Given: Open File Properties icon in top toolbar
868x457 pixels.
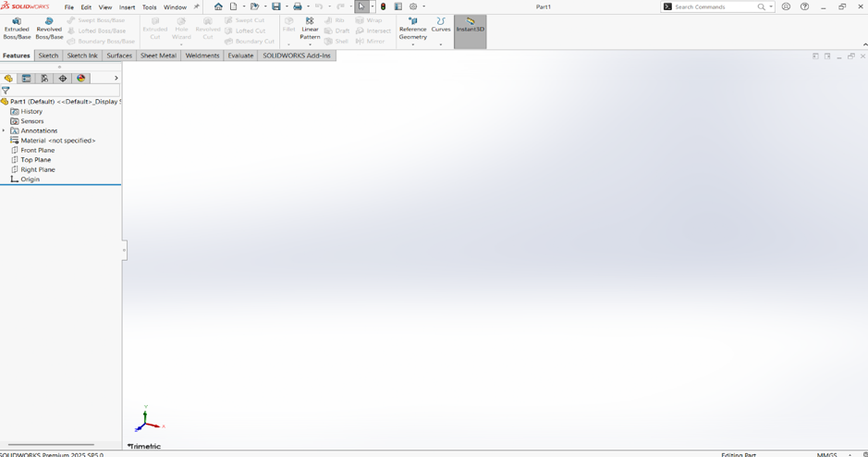Looking at the screenshot, I should (x=398, y=6).
